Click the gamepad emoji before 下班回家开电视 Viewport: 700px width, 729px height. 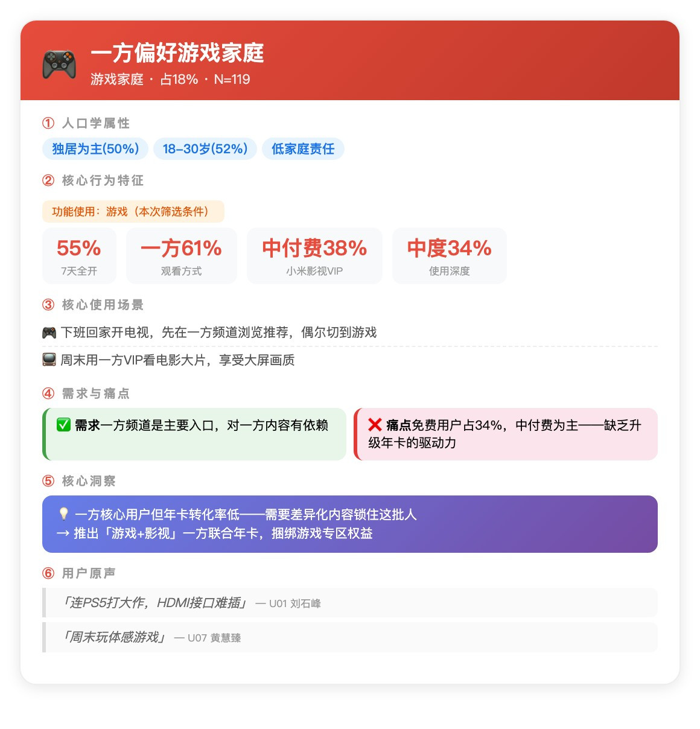click(x=49, y=333)
